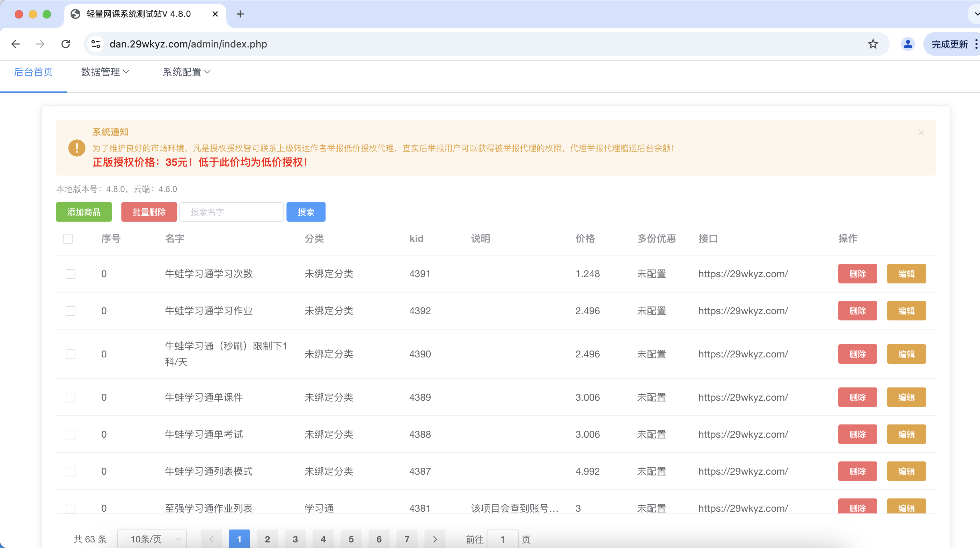Click the 价格 column header
This screenshot has width=980, height=548.
[585, 238]
